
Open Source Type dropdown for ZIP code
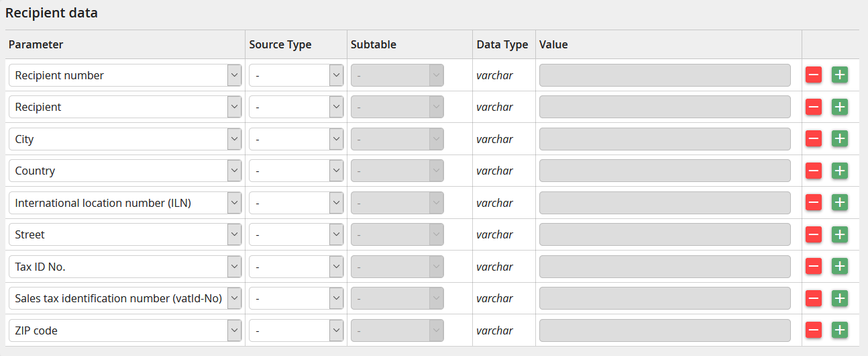click(x=296, y=330)
